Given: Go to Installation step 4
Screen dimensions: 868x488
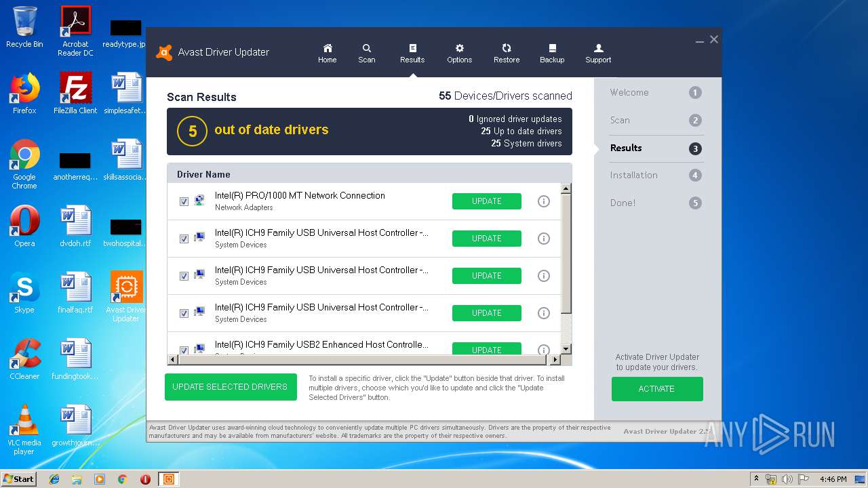Looking at the screenshot, I should pyautogui.click(x=656, y=176).
